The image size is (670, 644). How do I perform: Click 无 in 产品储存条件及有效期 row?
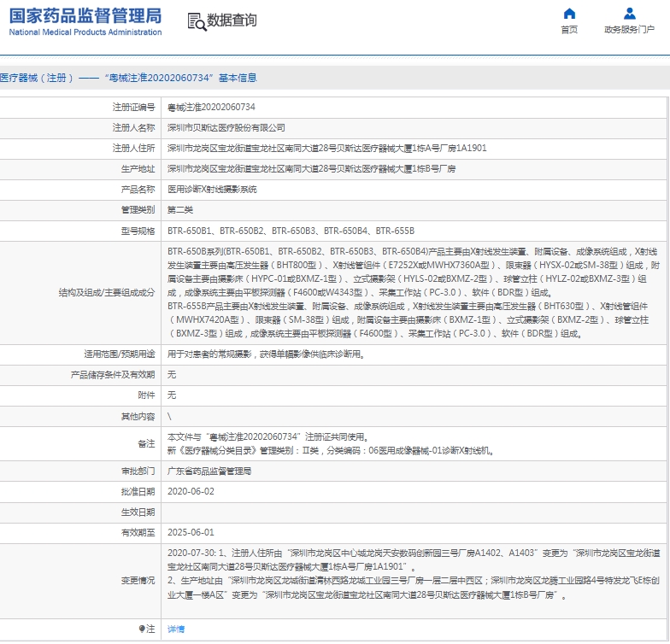(172, 374)
